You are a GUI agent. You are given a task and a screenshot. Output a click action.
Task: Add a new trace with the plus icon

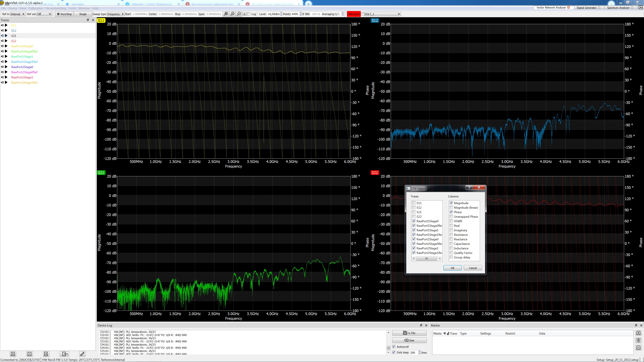pos(13,354)
